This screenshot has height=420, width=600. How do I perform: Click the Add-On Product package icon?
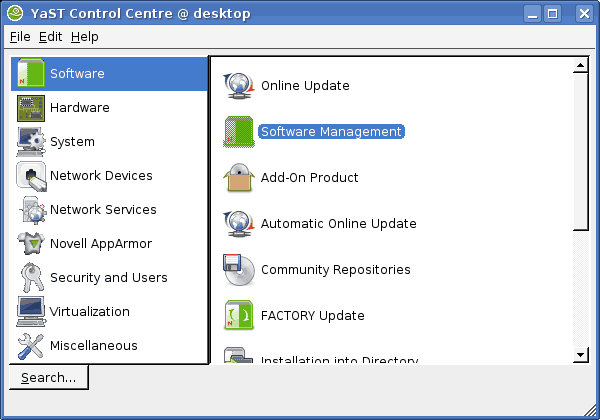(x=239, y=177)
